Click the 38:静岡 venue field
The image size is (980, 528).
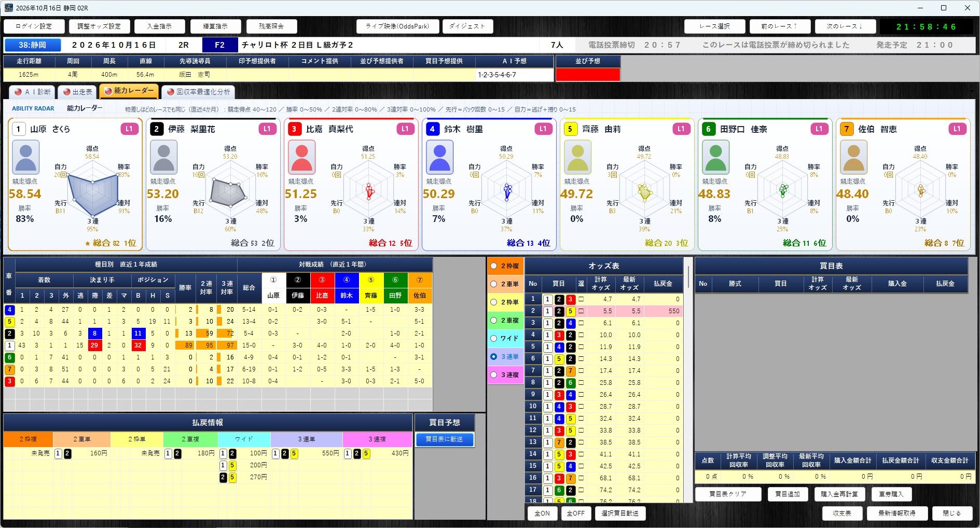coord(32,45)
